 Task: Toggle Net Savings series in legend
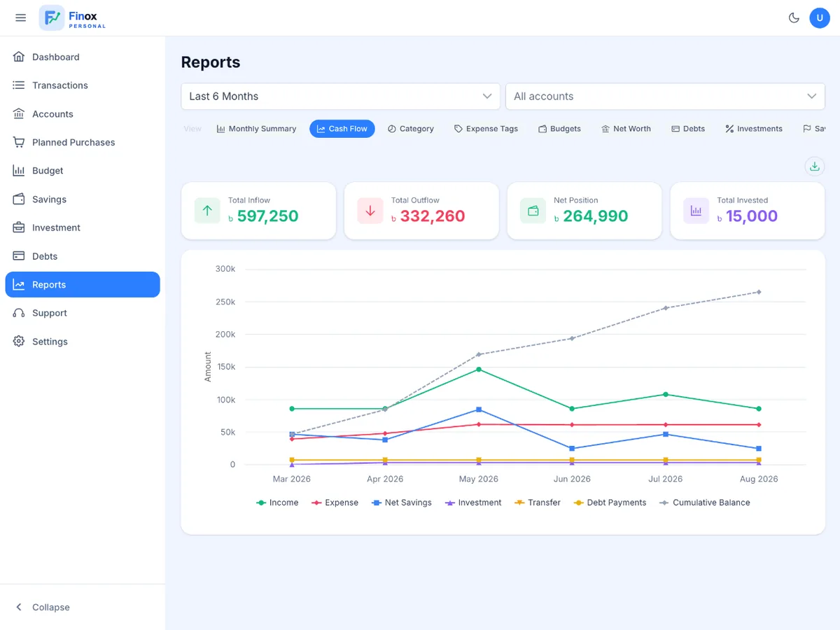401,503
